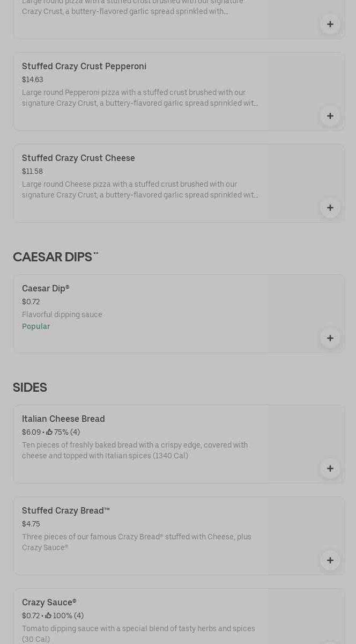This screenshot has height=644, width=356.
Task: Click the Popular tag on Caesar Dip
Action: click(x=36, y=327)
